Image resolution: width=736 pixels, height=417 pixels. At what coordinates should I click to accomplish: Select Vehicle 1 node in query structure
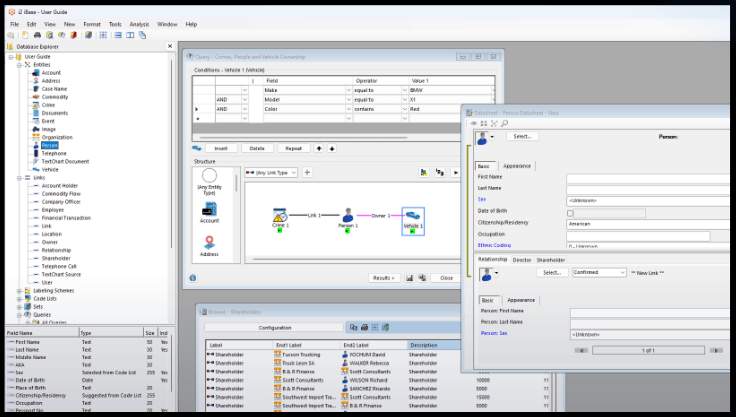click(x=413, y=221)
